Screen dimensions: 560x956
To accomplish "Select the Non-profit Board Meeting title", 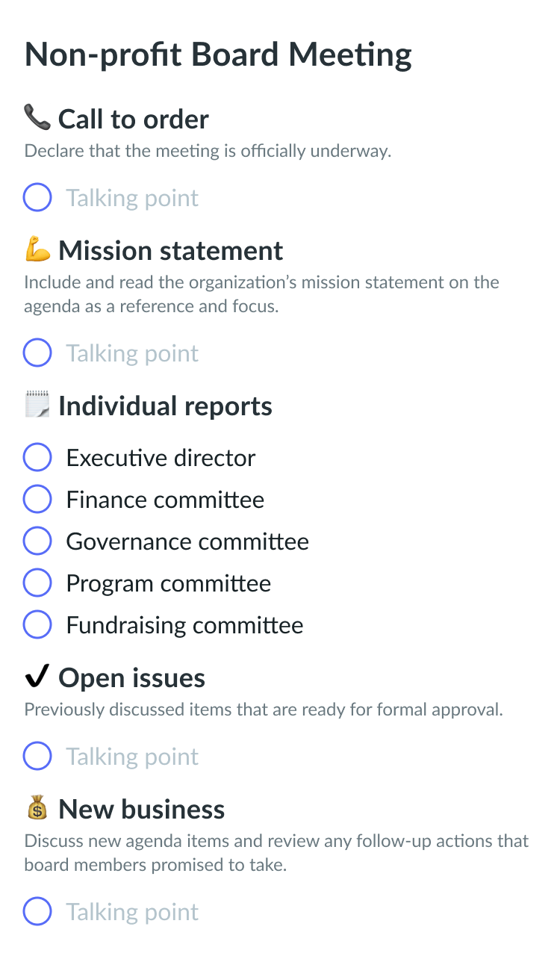I will (218, 55).
